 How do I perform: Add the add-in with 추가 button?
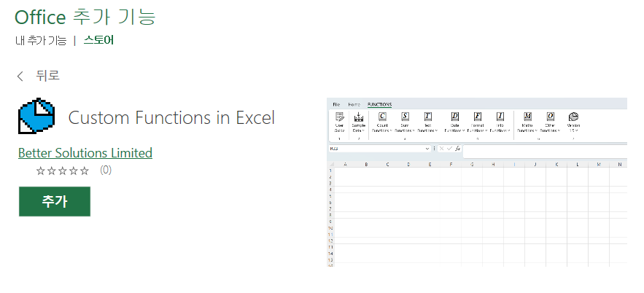coord(55,201)
